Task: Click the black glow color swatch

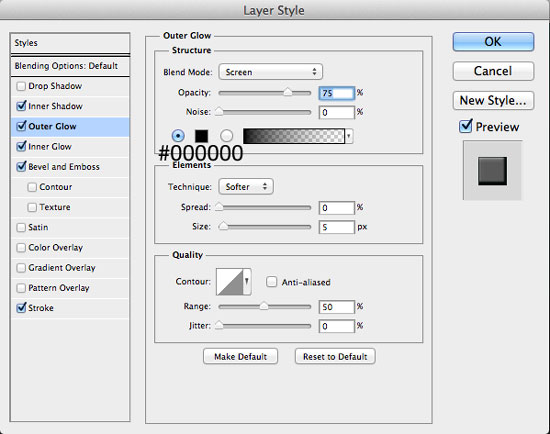Action: [x=201, y=136]
